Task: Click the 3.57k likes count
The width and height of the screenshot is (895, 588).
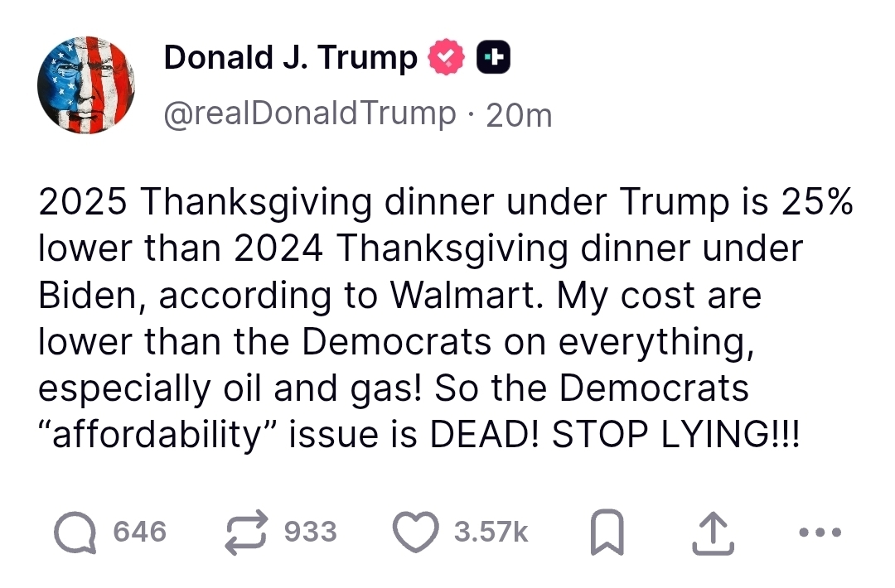Action: click(x=491, y=533)
